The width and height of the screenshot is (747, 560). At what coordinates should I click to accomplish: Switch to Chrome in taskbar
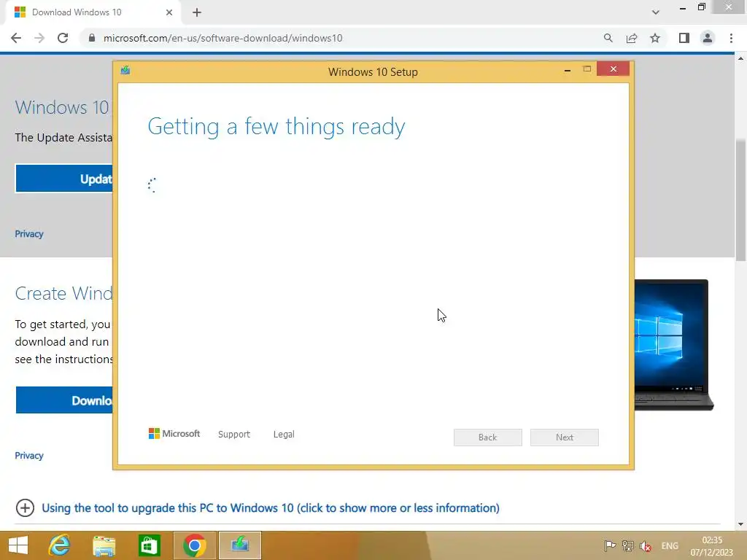point(194,545)
